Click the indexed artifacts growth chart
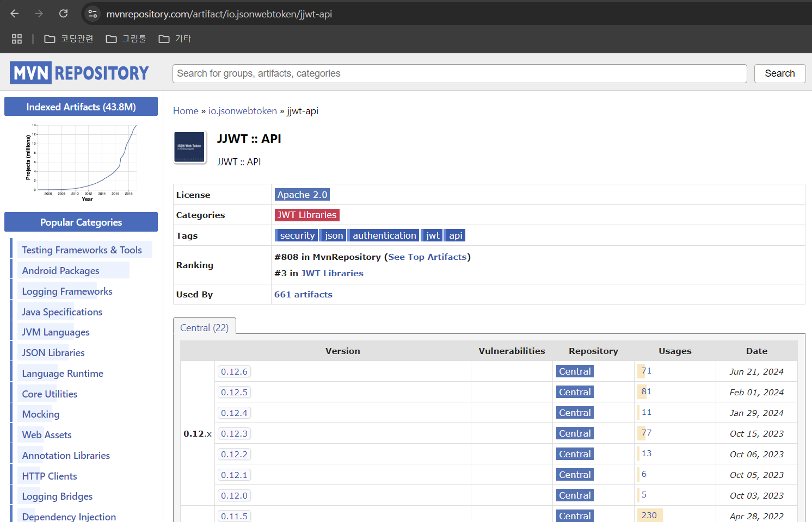The image size is (812, 522). tap(81, 163)
